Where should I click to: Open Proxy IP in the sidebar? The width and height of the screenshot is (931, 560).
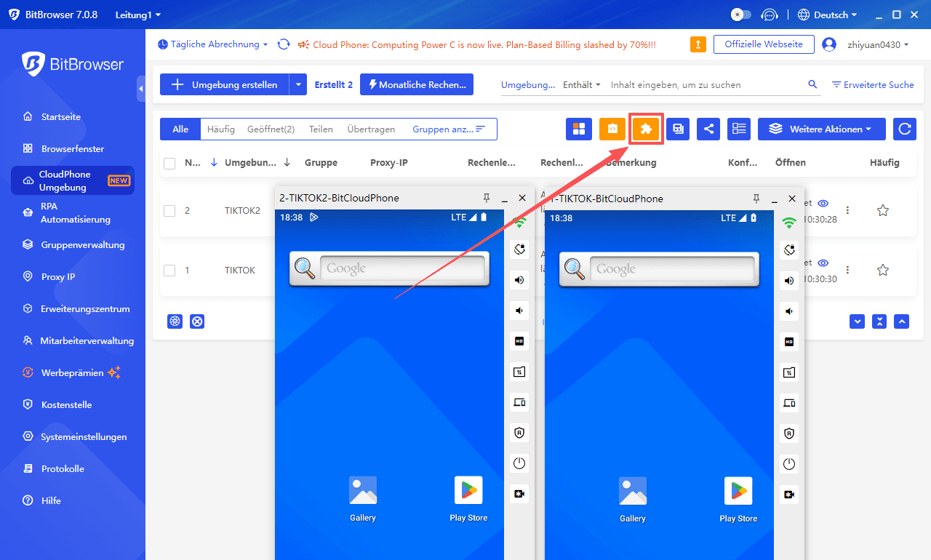click(58, 277)
